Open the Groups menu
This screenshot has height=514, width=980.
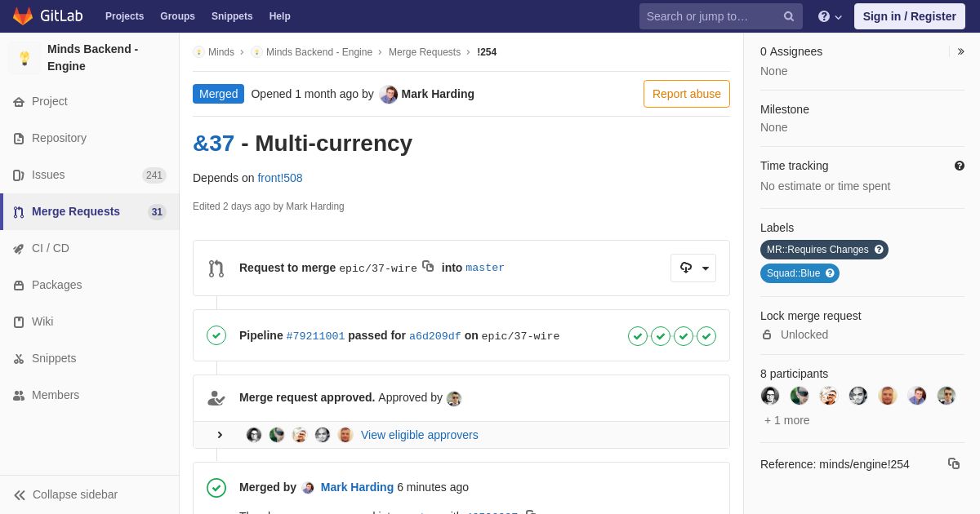pos(177,16)
